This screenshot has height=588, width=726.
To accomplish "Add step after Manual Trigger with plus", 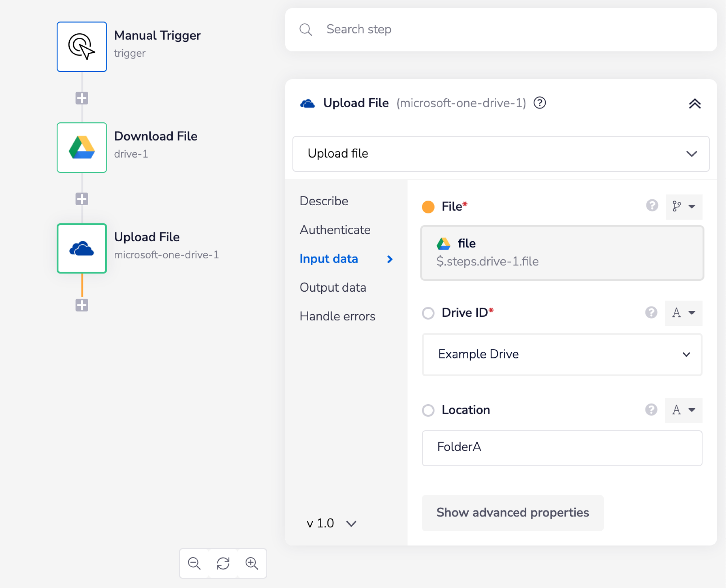I will (x=82, y=98).
